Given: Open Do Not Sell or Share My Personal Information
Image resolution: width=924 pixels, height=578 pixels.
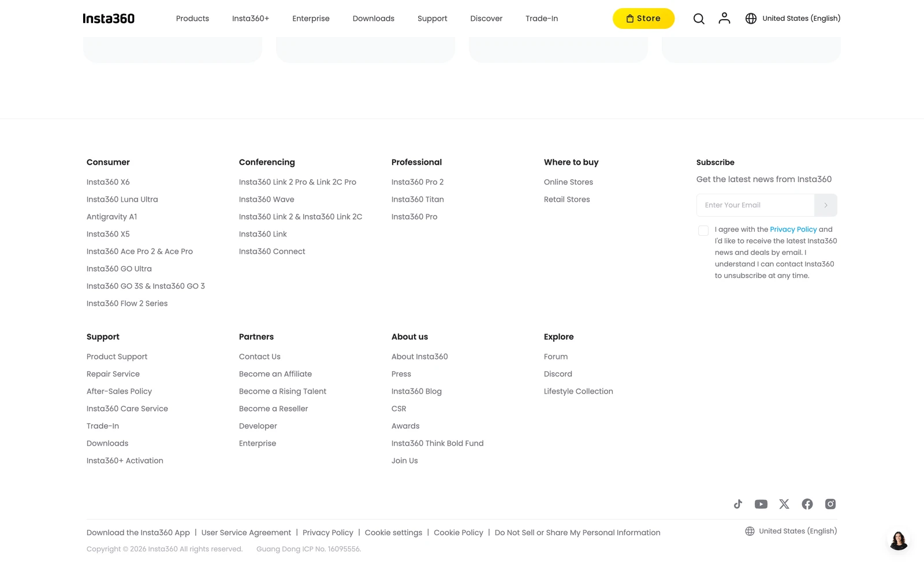Looking at the screenshot, I should point(577,533).
